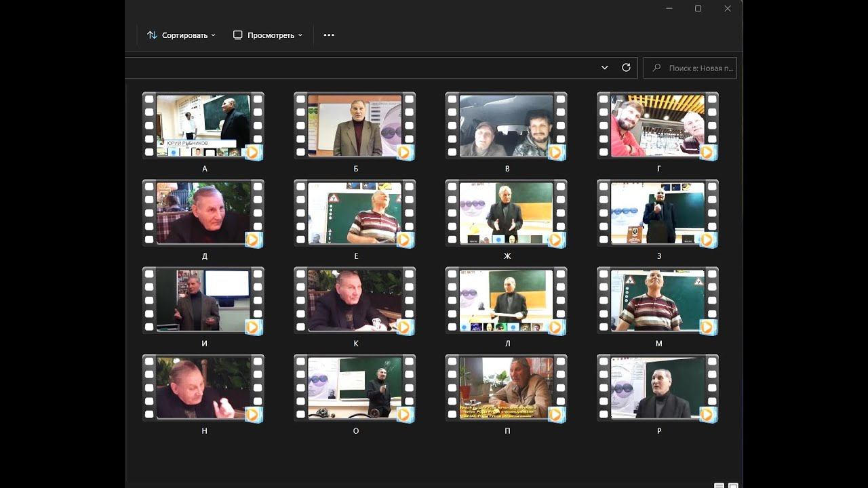Image resolution: width=868 pixels, height=488 pixels.
Task: Select the video thumbnail of file З
Action: point(658,213)
